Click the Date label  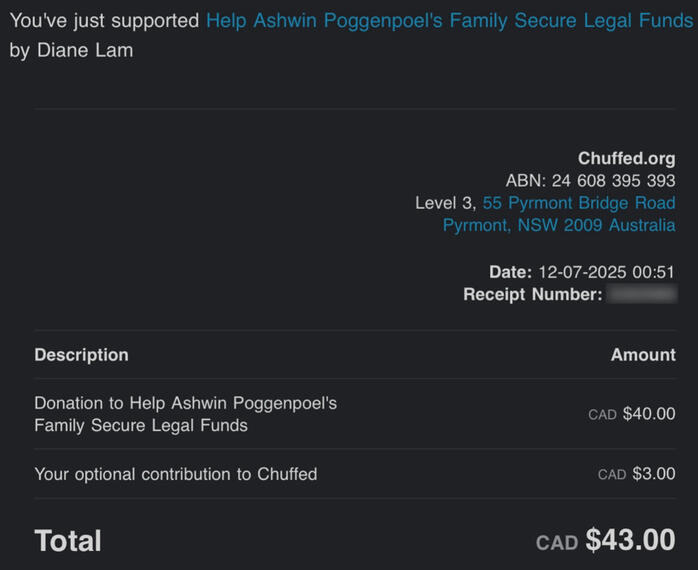[x=510, y=272]
